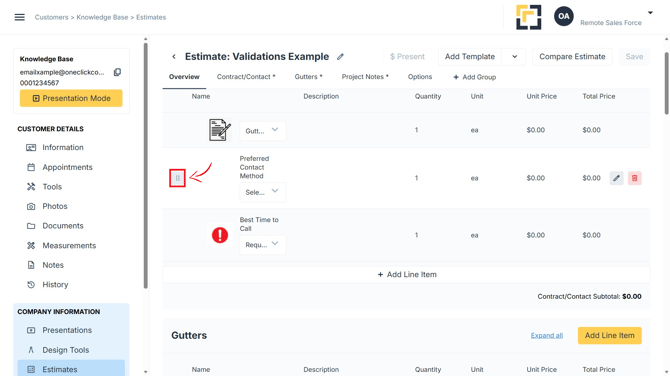Click the left sidebar scrollbar
This screenshot has width=670, height=376.
point(146,166)
